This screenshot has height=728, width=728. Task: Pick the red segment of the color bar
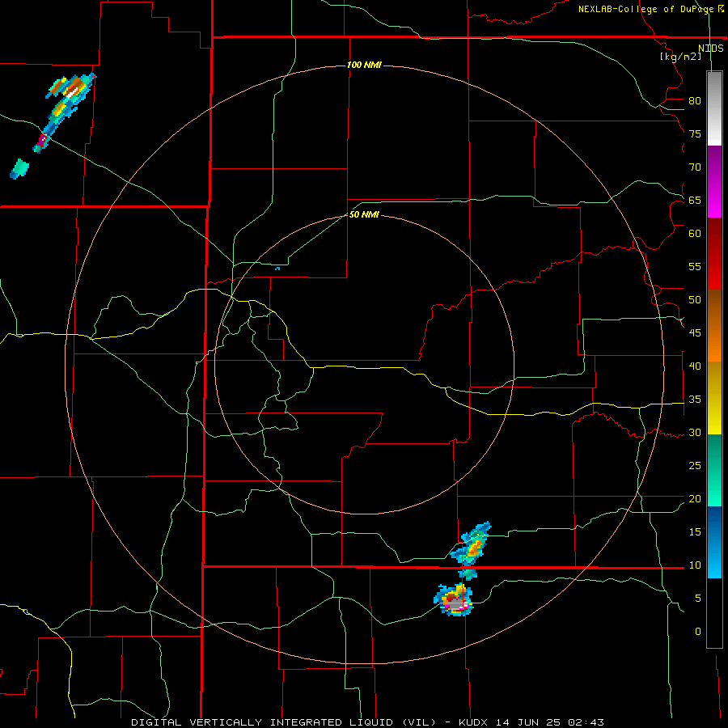click(x=714, y=253)
